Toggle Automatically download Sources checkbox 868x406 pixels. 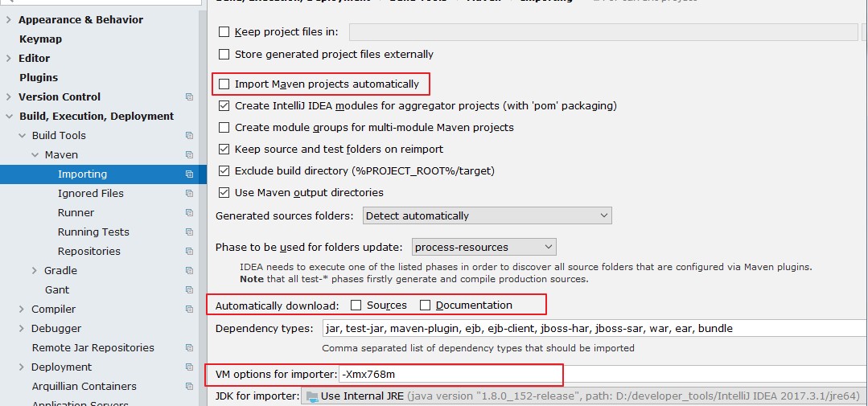tap(356, 306)
